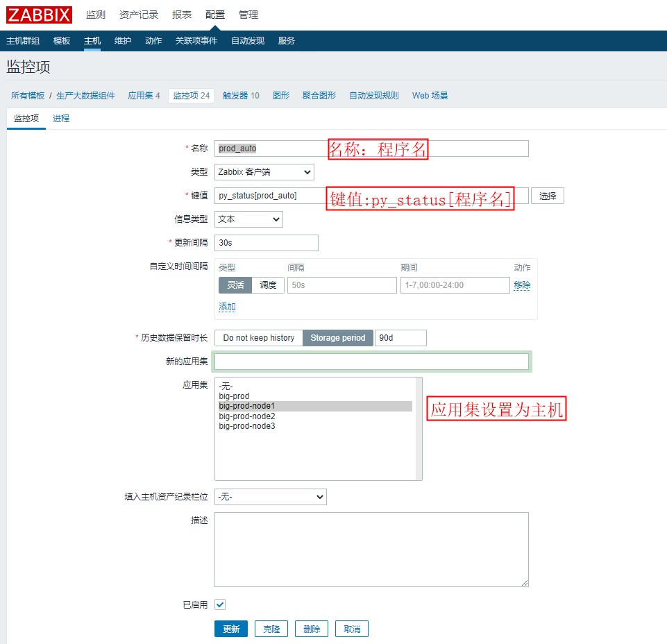
Task: Select -无- in 应用集 list
Action: pos(315,387)
